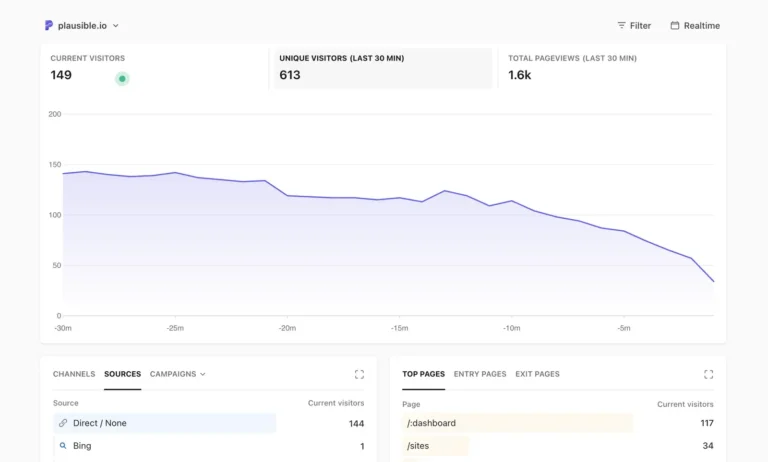Open the Realtime date range picker
Viewport: 768px width, 462px height.
click(695, 25)
